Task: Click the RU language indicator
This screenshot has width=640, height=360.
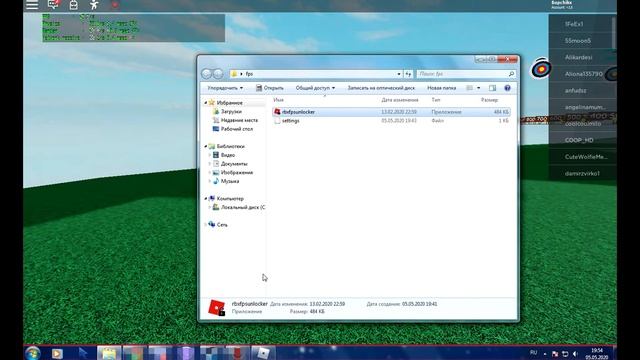Action: pos(533,353)
